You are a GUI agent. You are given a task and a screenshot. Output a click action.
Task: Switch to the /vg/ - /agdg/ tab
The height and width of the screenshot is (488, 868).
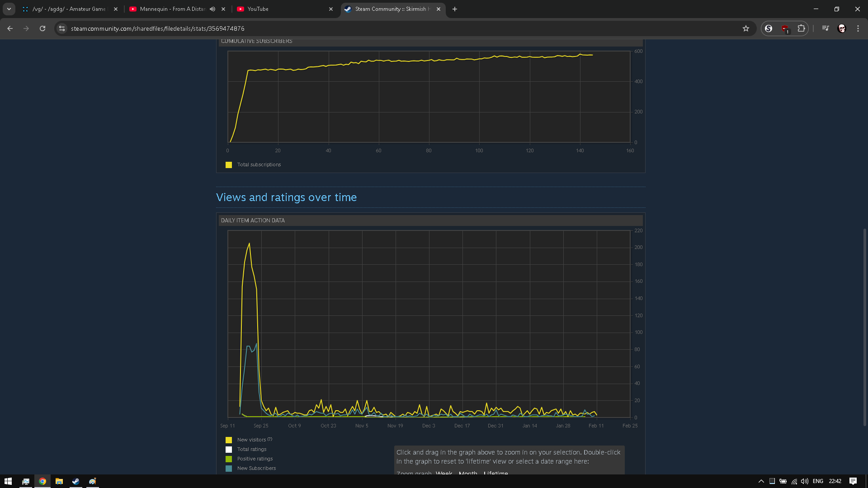pyautogui.click(x=69, y=9)
